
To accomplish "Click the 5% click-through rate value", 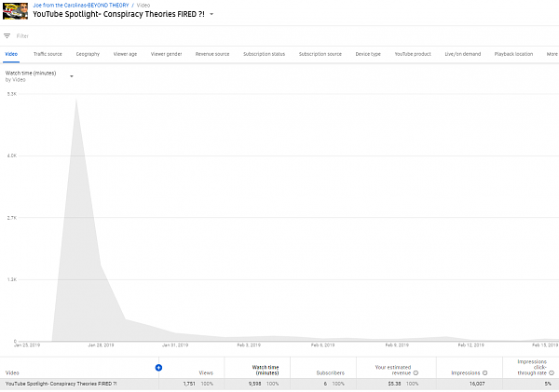I will pos(548,384).
